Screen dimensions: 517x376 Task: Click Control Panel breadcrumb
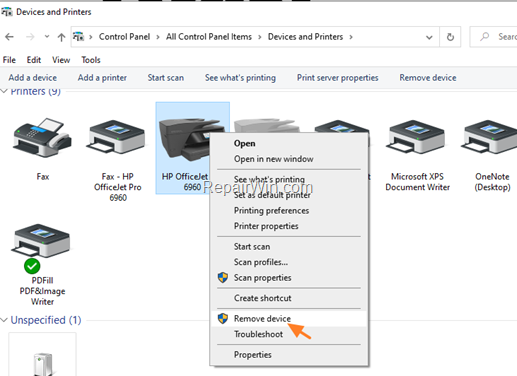pyautogui.click(x=124, y=37)
